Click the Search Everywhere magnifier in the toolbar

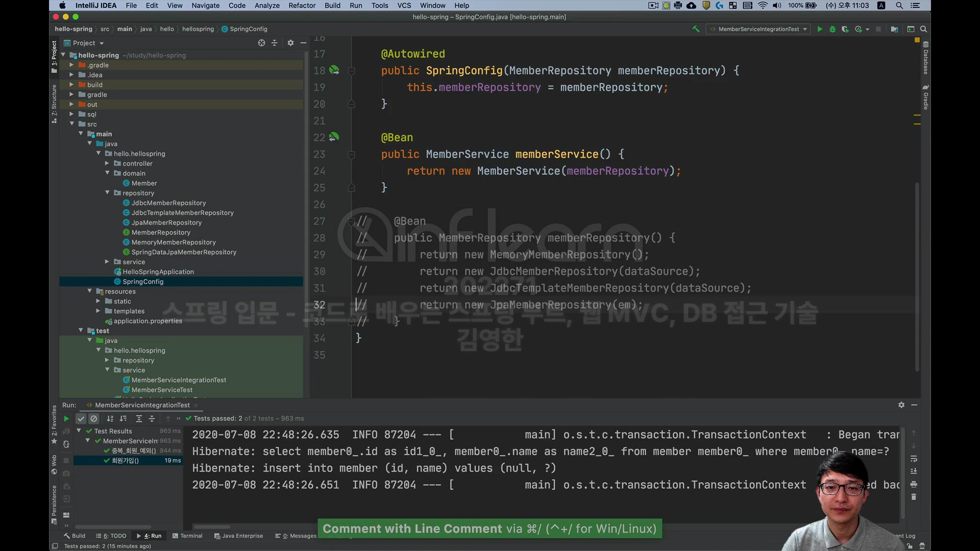click(923, 29)
